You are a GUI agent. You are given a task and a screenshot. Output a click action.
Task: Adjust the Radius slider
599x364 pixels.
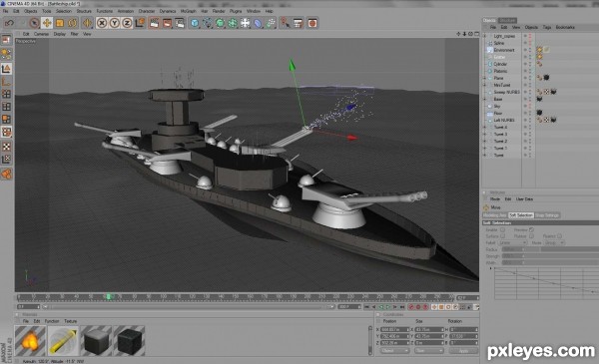pyautogui.click(x=550, y=249)
